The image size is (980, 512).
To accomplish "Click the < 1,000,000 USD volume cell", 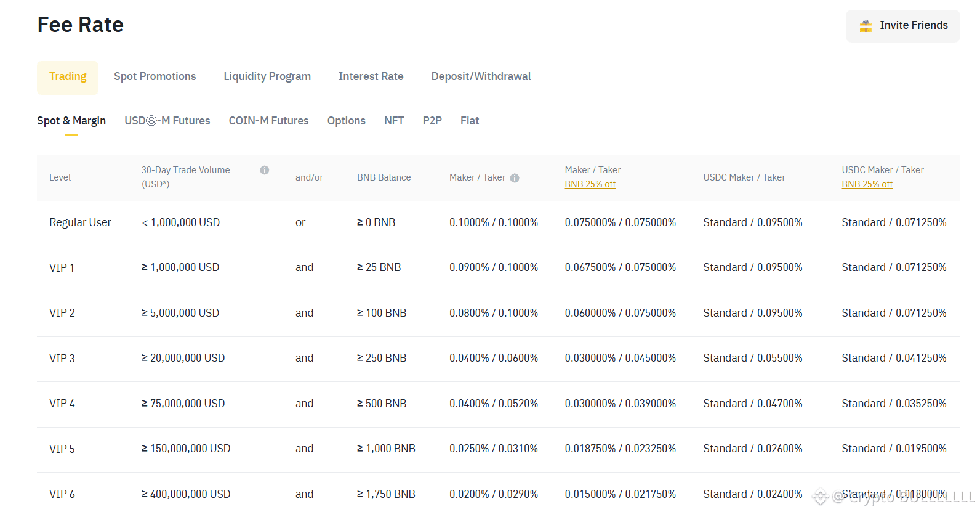I will [x=181, y=222].
